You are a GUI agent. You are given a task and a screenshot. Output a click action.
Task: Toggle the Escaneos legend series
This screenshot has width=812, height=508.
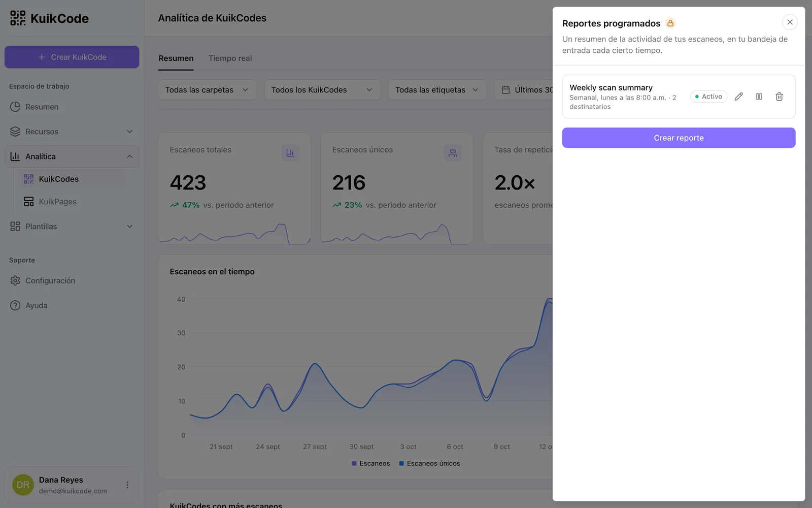(371, 463)
